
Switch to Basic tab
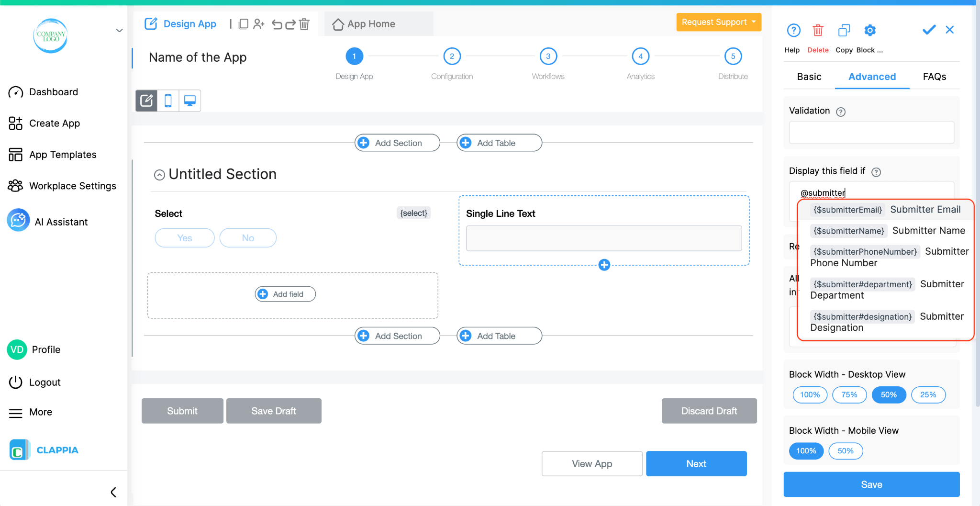point(809,77)
